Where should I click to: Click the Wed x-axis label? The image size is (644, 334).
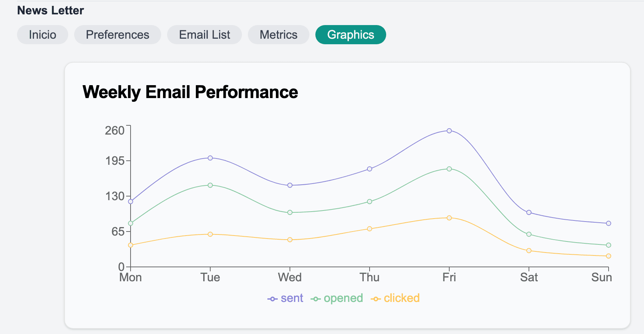[290, 277]
